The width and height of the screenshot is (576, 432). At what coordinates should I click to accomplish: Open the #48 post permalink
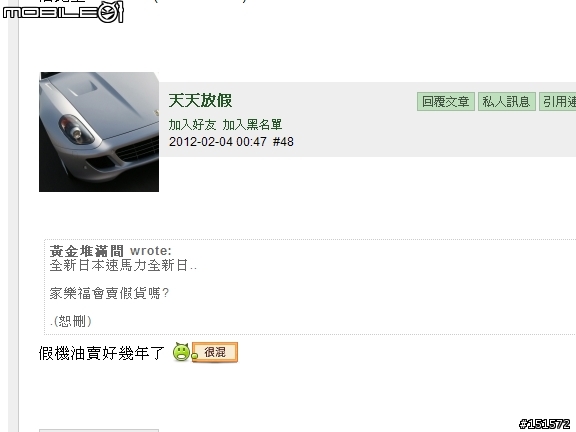click(283, 142)
